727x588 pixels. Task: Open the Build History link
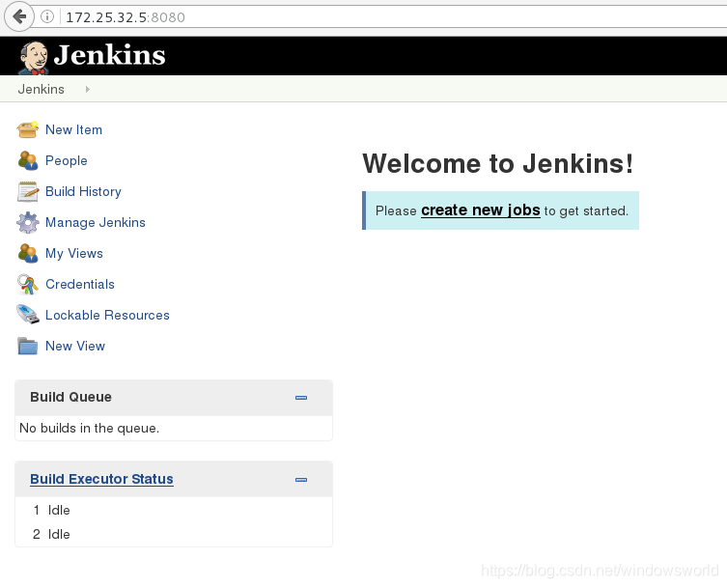coord(83,191)
